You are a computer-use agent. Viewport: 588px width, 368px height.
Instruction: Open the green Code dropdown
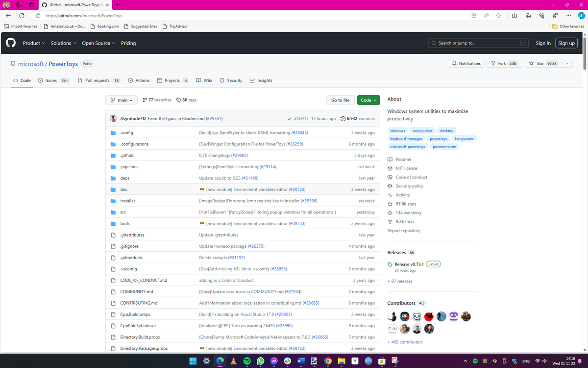pyautogui.click(x=368, y=100)
